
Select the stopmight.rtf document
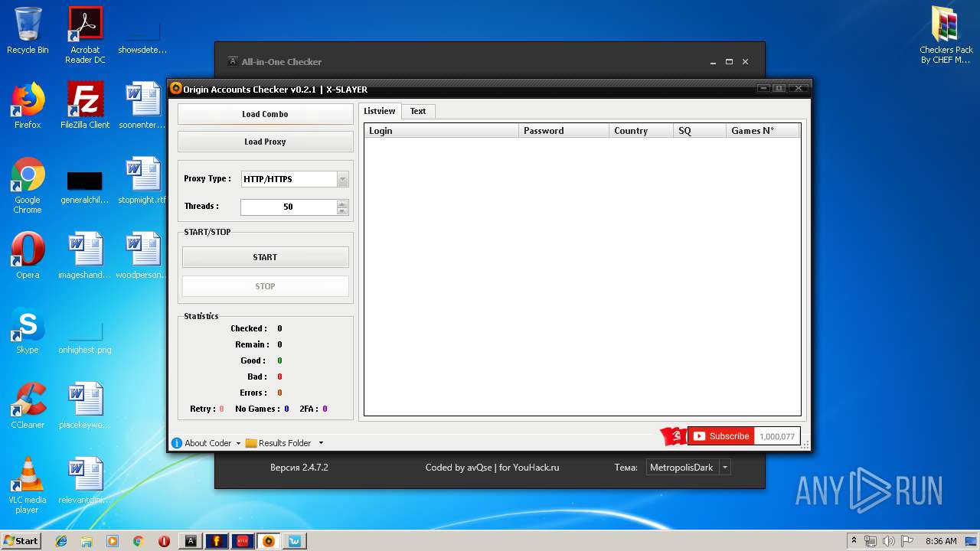tap(142, 181)
